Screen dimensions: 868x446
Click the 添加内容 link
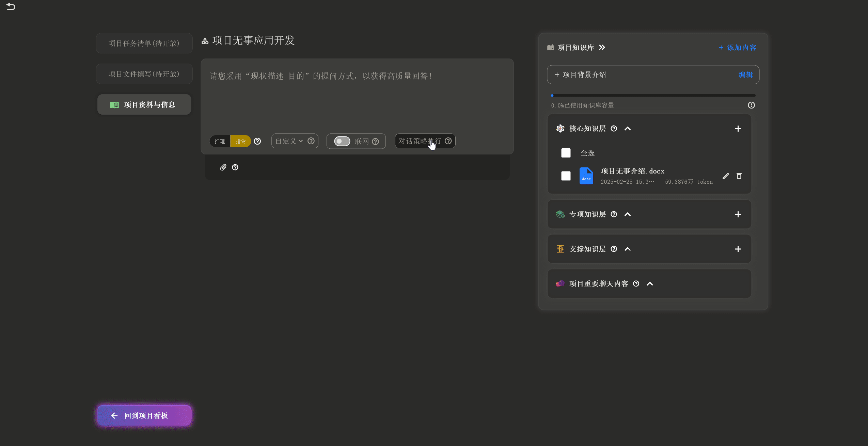click(x=738, y=48)
